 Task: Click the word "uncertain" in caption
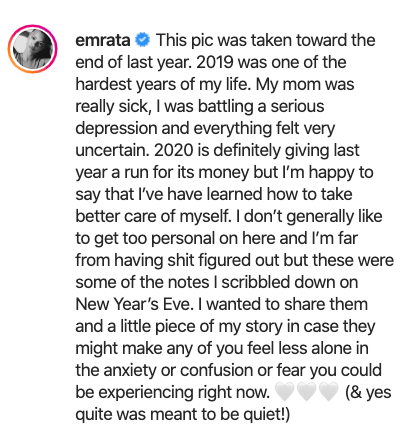(x=111, y=150)
